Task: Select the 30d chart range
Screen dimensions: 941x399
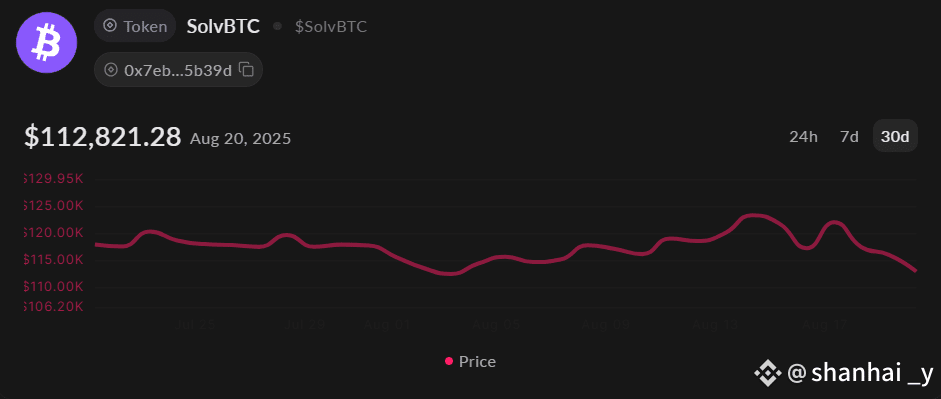Action: pyautogui.click(x=895, y=136)
